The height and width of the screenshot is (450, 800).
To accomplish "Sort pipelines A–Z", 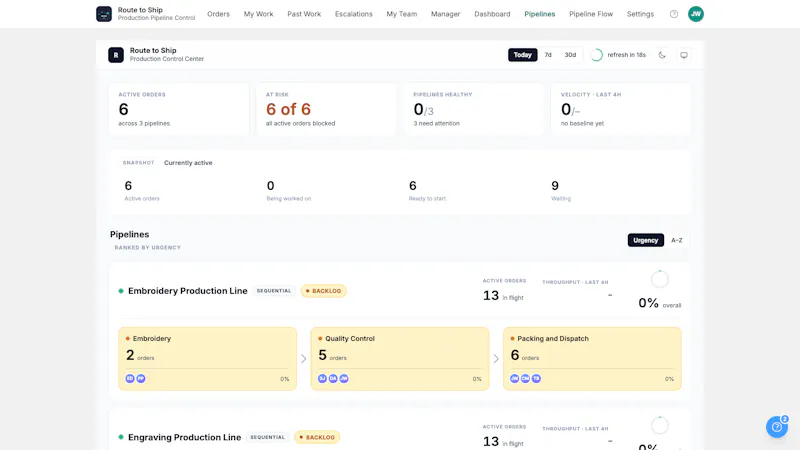I will pos(677,240).
